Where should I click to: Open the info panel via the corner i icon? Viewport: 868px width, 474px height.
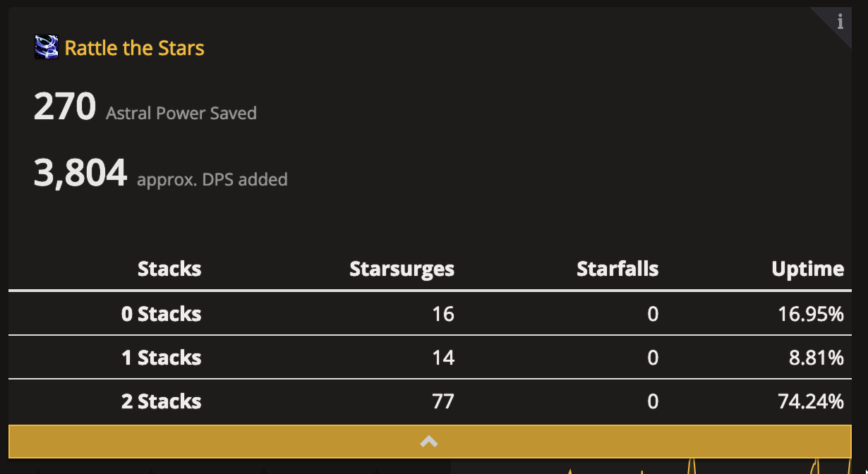point(840,22)
